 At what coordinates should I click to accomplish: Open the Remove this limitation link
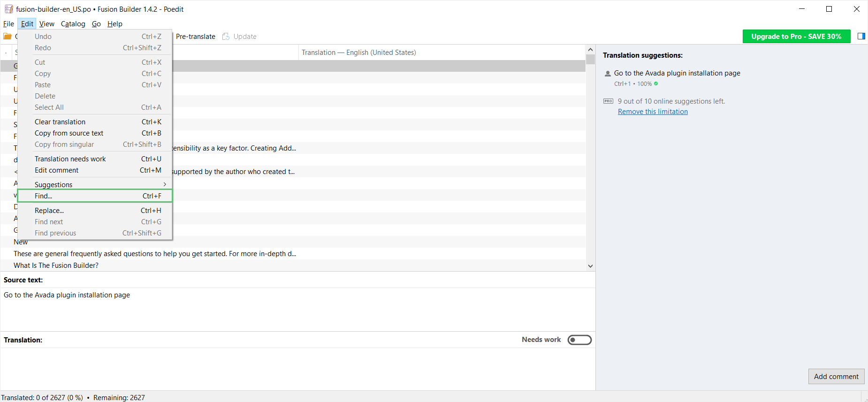pos(653,111)
